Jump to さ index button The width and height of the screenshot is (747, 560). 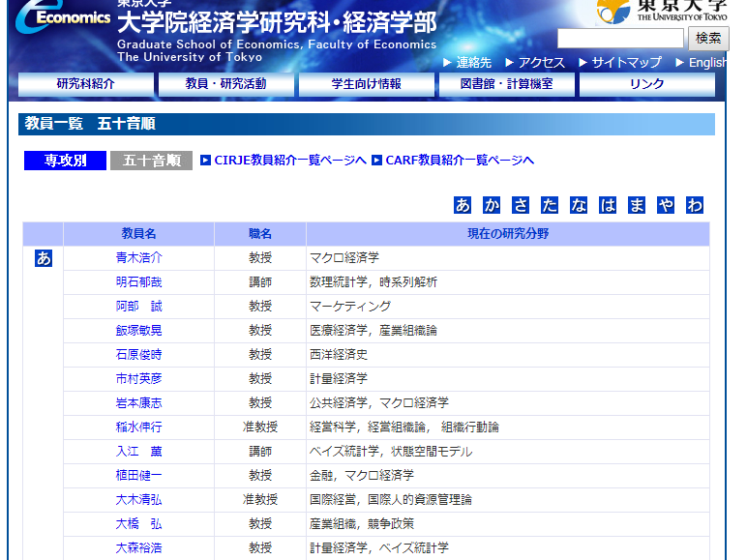(x=521, y=205)
